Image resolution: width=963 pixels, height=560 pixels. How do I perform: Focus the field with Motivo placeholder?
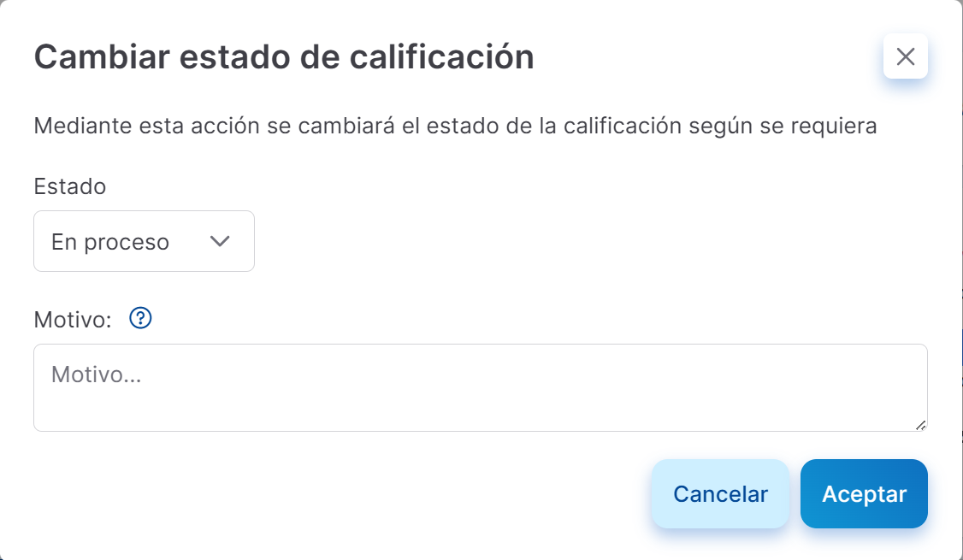(480, 387)
